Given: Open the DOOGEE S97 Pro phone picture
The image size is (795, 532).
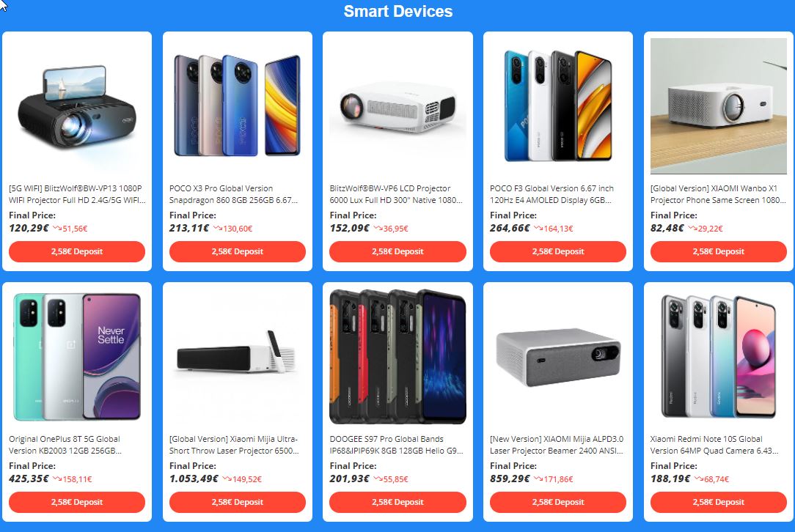Looking at the screenshot, I should tap(397, 357).
